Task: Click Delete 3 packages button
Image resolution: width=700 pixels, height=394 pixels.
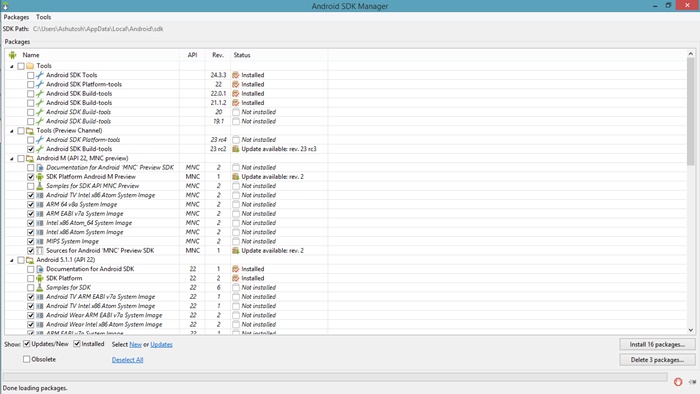Action: (x=657, y=360)
